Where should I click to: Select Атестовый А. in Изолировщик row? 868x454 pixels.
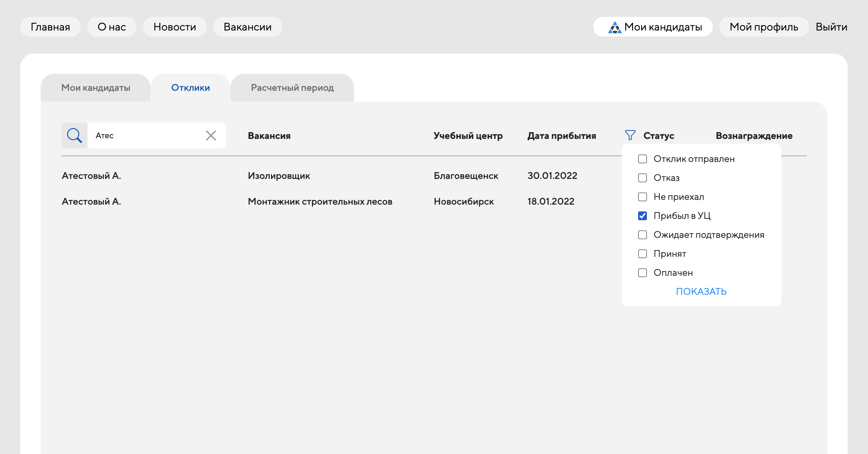92,176
